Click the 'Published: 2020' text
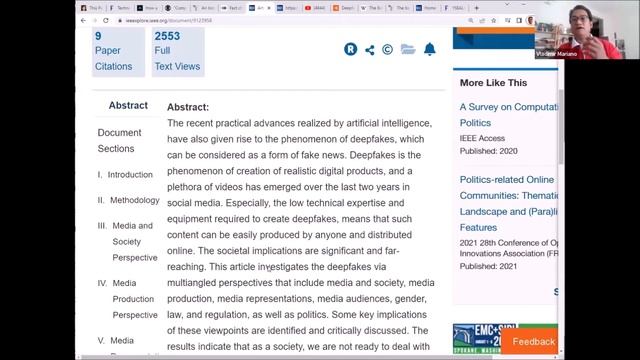This screenshot has height=360, width=640. click(x=489, y=151)
